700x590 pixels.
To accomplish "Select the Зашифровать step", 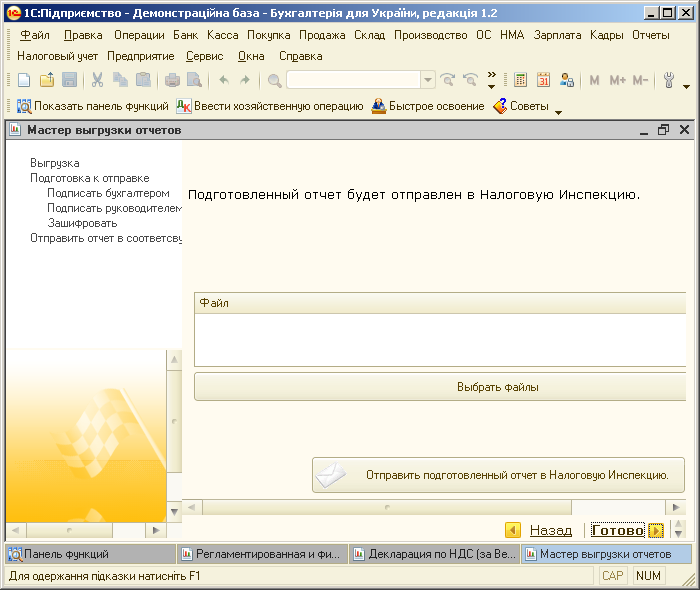I will click(x=83, y=223).
